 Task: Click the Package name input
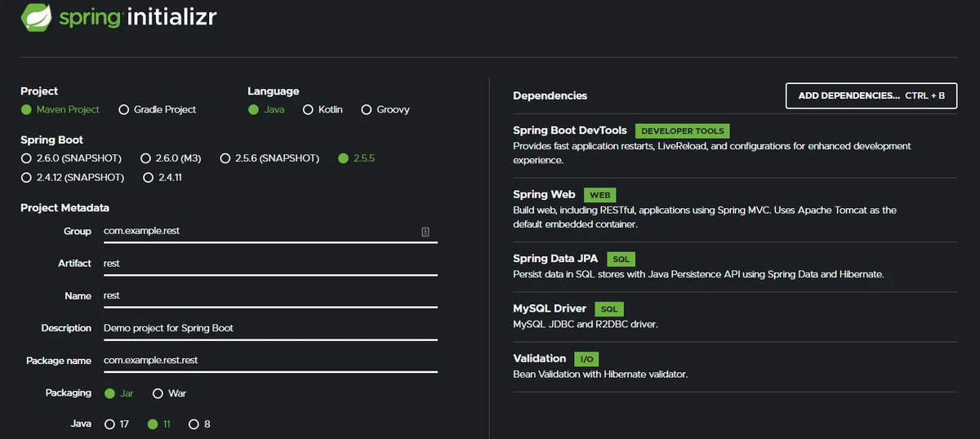[x=269, y=361]
